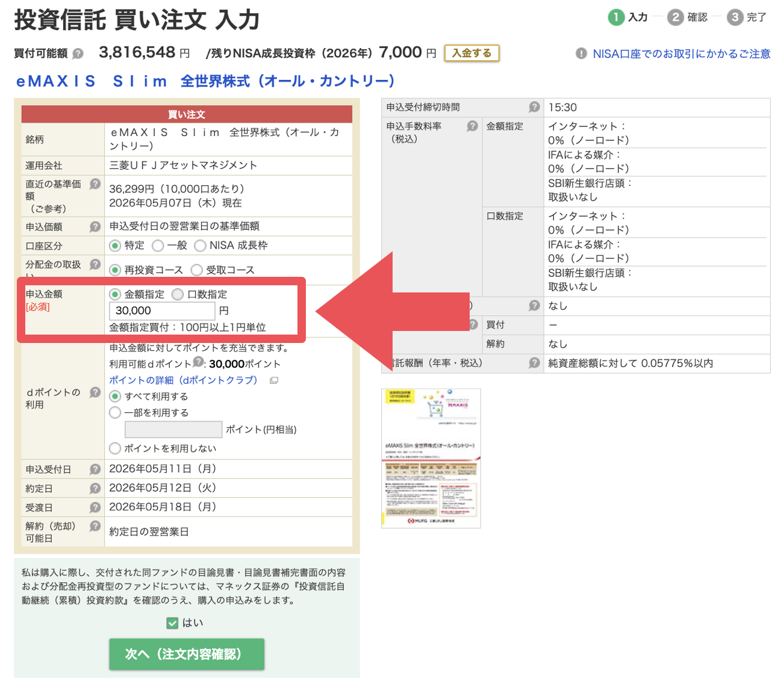784x686 pixels.
Task: Click step 1 入力 indicator
Action: 628,17
